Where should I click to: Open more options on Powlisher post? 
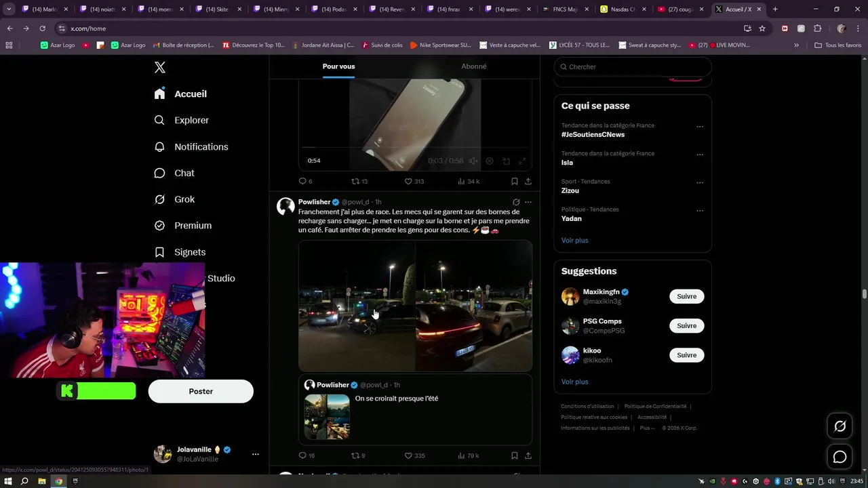click(x=528, y=202)
